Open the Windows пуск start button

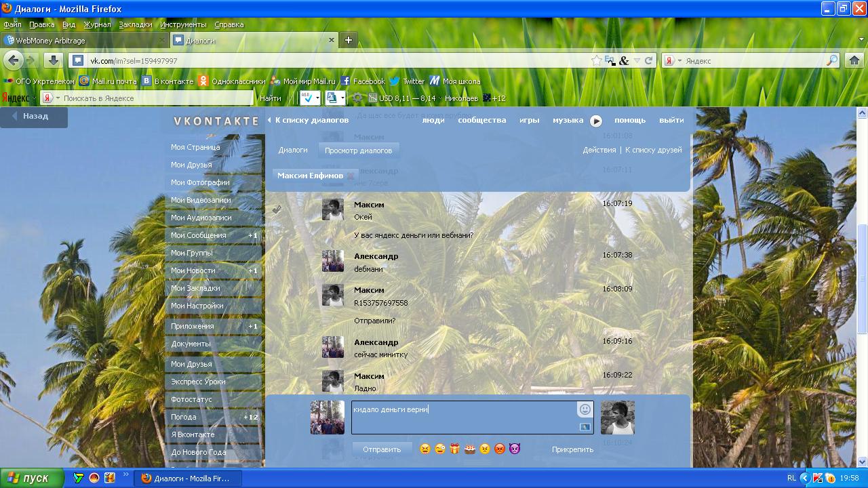(32, 478)
